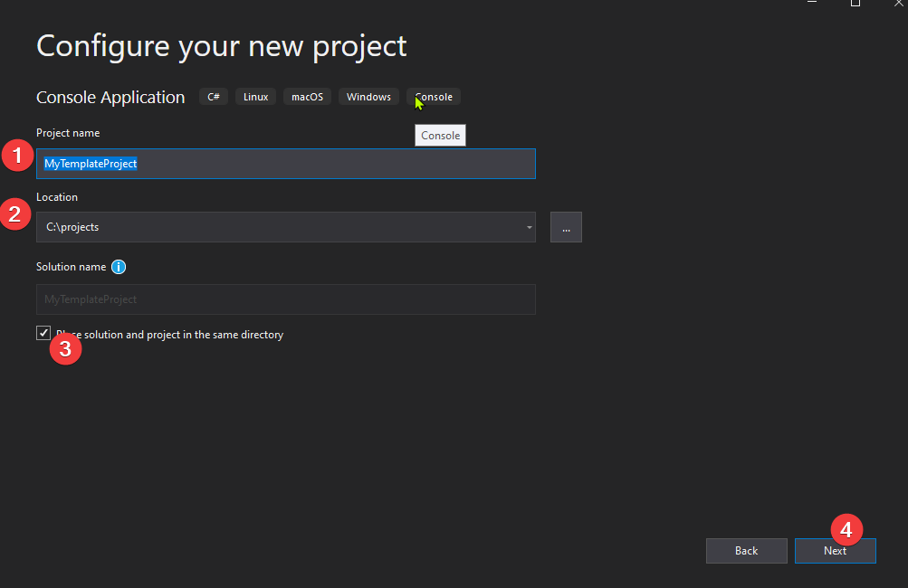Image resolution: width=908 pixels, height=588 pixels.
Task: Minimize the dialog window
Action: click(x=812, y=3)
